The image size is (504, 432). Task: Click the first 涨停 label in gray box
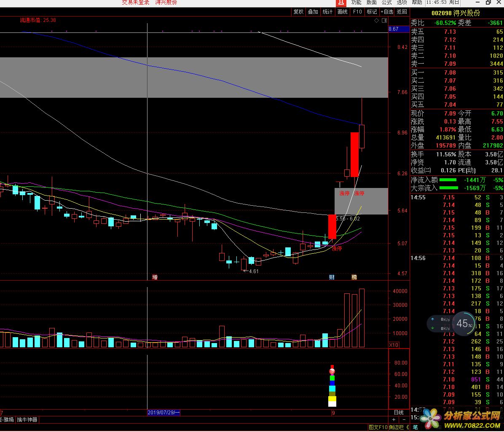point(344,193)
